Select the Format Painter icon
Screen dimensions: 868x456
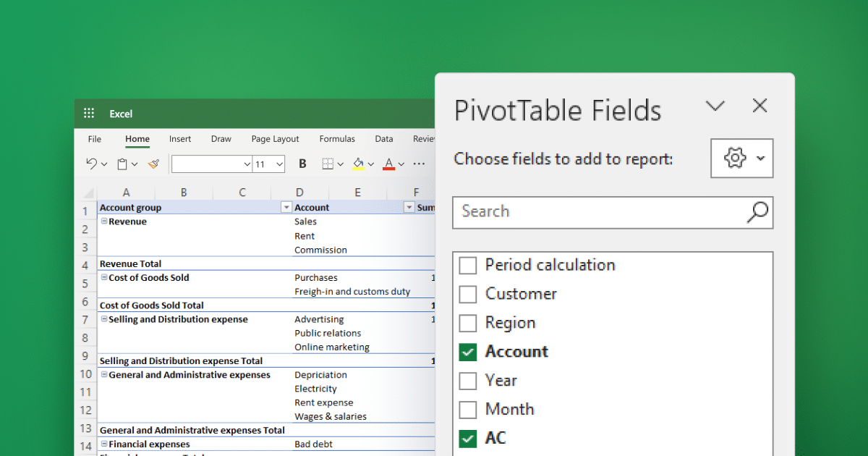(x=153, y=164)
